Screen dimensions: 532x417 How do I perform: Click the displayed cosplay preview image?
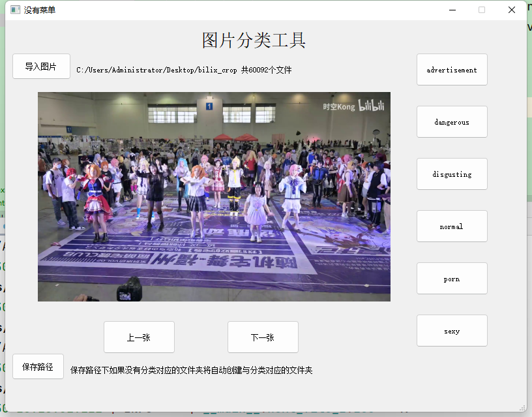214,196
